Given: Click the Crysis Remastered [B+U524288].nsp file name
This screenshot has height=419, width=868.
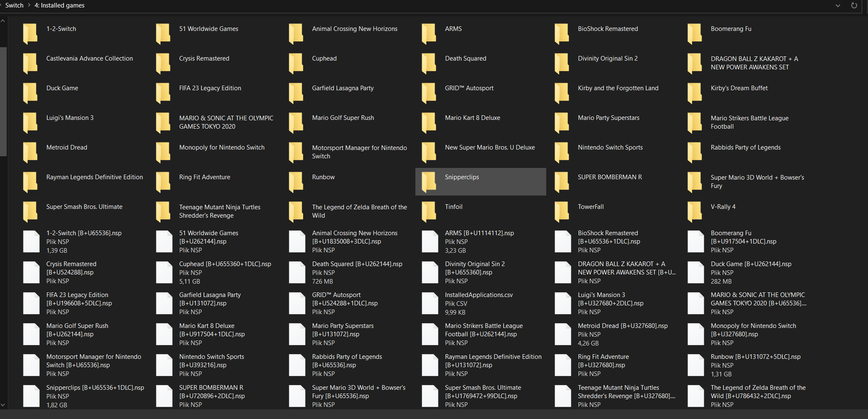Looking at the screenshot, I should (71, 268).
